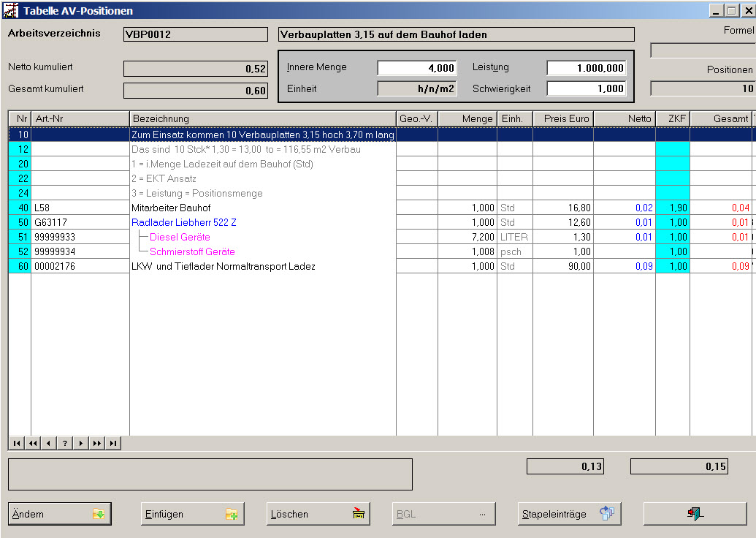Image resolution: width=756 pixels, height=538 pixels.
Task: Click into the Innere Menge field
Action: tap(417, 68)
